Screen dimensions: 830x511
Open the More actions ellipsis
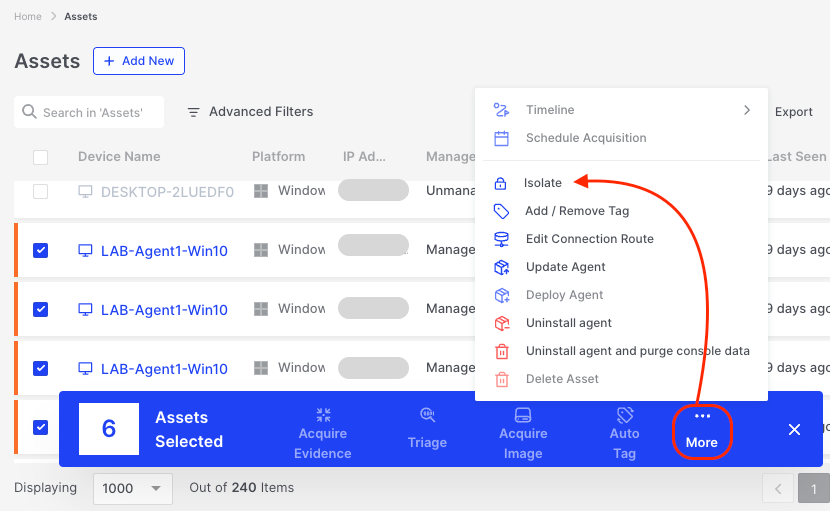[702, 417]
